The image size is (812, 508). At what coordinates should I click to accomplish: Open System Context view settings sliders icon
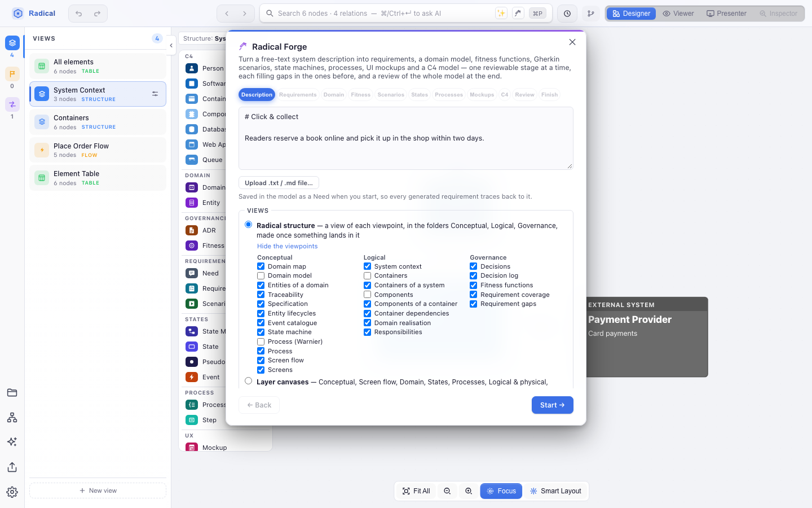tap(155, 94)
